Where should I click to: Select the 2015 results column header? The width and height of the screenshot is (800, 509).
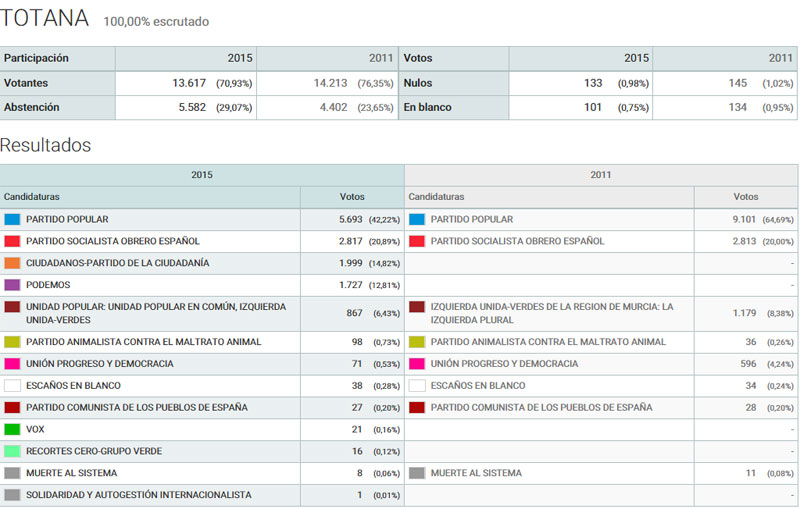[x=202, y=175]
